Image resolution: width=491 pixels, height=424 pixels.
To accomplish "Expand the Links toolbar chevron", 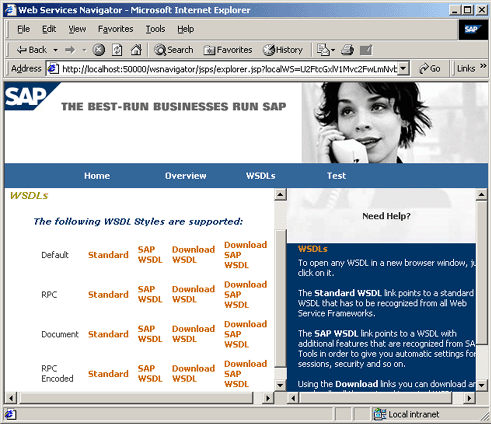I will point(483,66).
